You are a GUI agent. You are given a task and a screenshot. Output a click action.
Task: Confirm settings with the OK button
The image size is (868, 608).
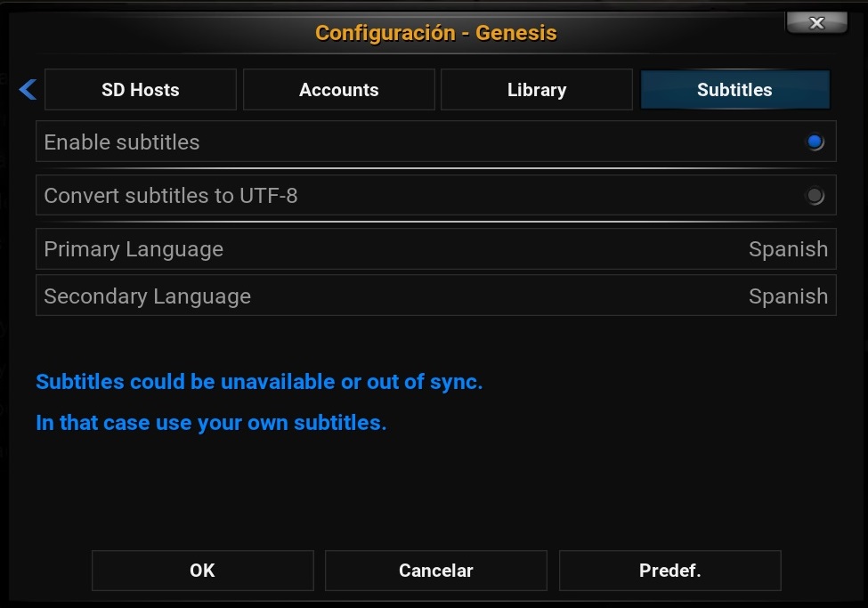(x=203, y=571)
